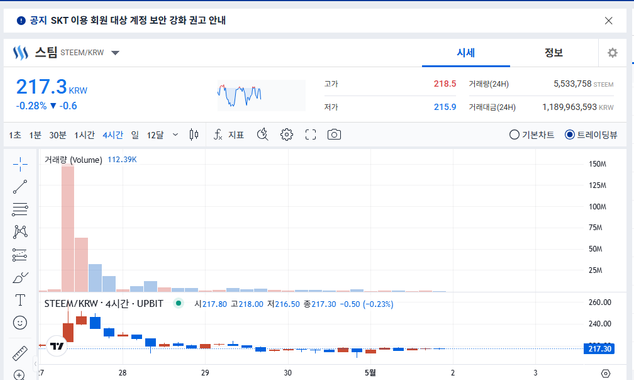Open the chart replay clock icon
Image resolution: width=634 pixels, height=380 pixels.
click(x=263, y=135)
